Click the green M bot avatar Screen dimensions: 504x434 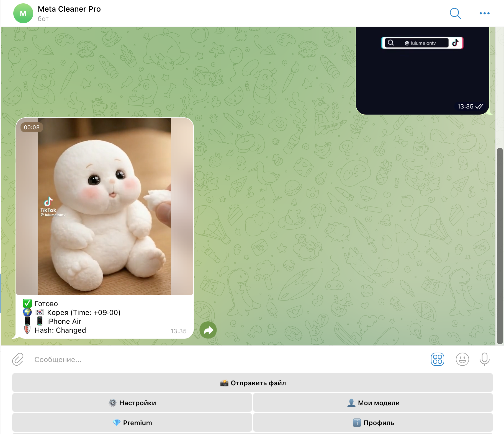click(x=23, y=13)
